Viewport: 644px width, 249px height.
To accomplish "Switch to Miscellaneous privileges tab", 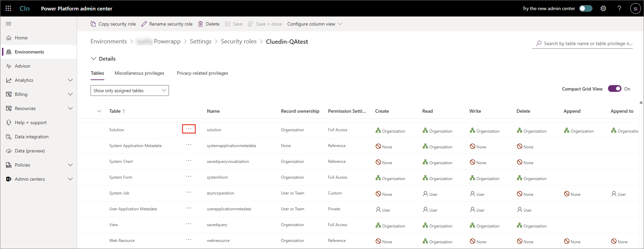I will (139, 73).
